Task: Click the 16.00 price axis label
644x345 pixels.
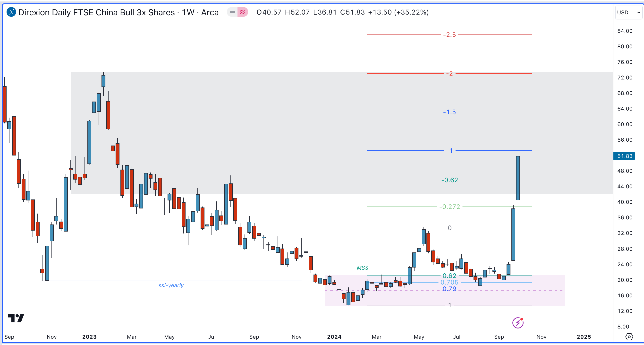Action: tap(625, 295)
